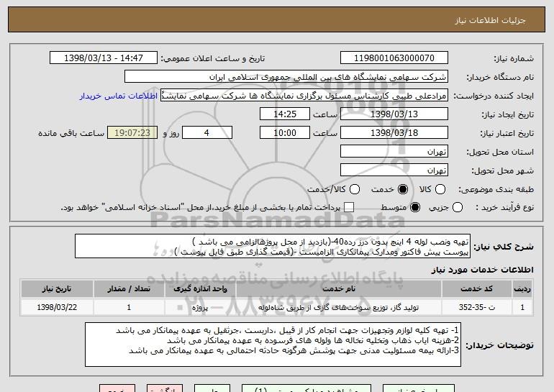The width and height of the screenshot is (554, 392).
Task: Click the اطلاعات خدمات مورد نیاز heading
Action: pos(482,270)
